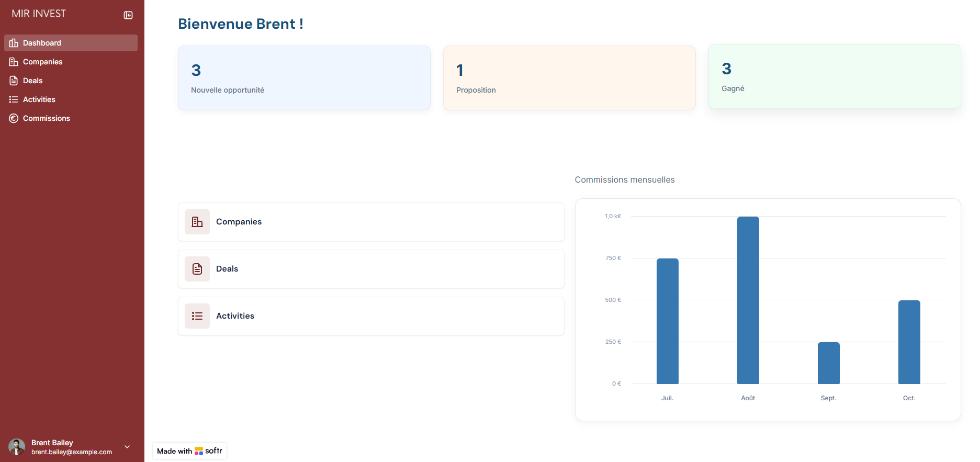Collapse the sidebar with the panel icon

pos(128,15)
